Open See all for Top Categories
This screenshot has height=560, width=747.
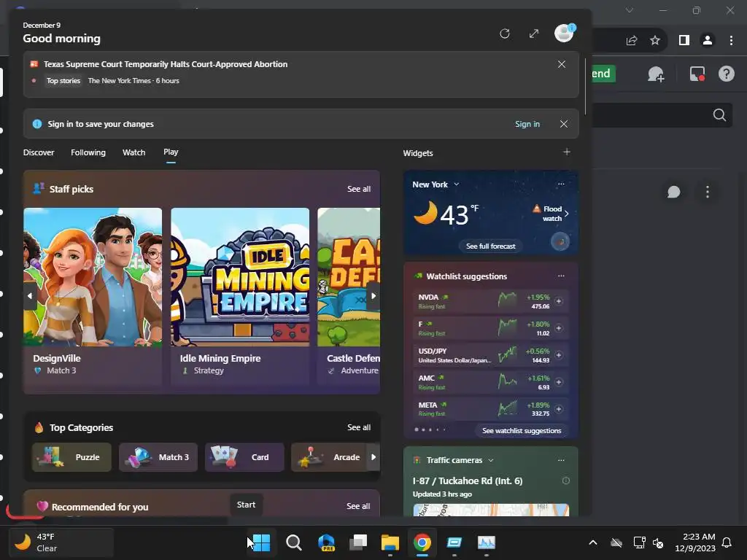pos(359,427)
